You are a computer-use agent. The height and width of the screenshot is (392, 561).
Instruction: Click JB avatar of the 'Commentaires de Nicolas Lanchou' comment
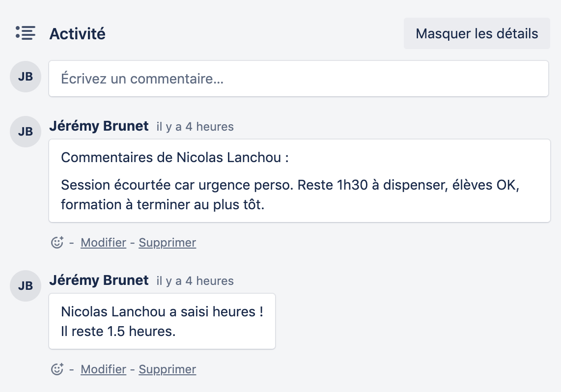tap(26, 132)
